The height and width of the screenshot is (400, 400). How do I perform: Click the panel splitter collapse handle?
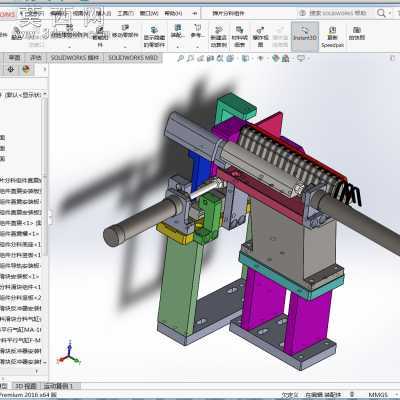coord(50,216)
